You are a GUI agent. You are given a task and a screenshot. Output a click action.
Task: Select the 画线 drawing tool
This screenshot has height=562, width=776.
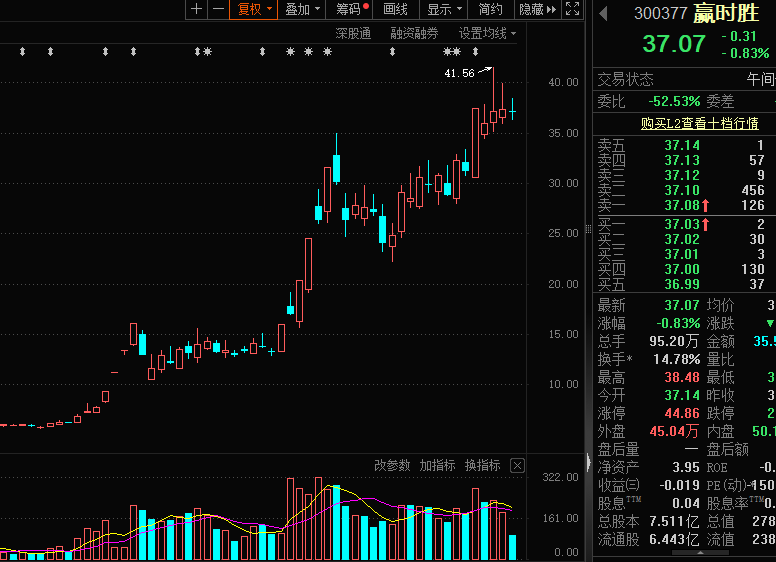(x=396, y=9)
